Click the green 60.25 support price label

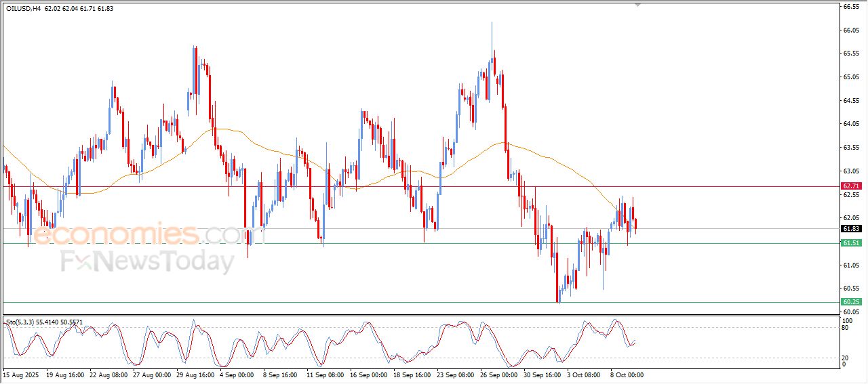(851, 302)
